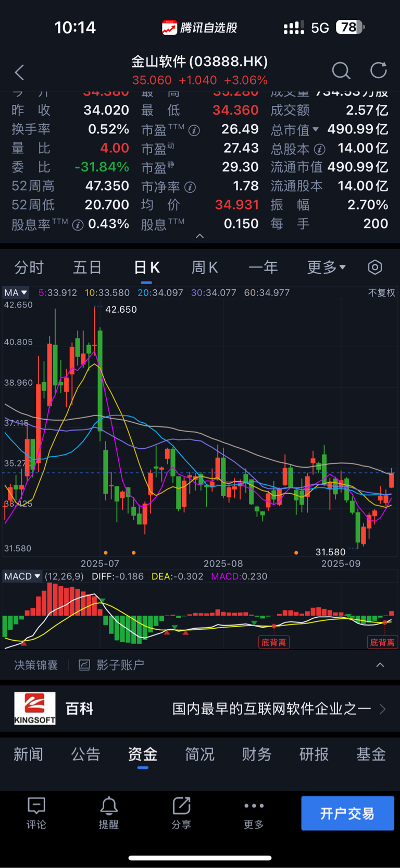Switch to 五日 chart tab
Viewport: 400px width, 868px height.
click(87, 267)
